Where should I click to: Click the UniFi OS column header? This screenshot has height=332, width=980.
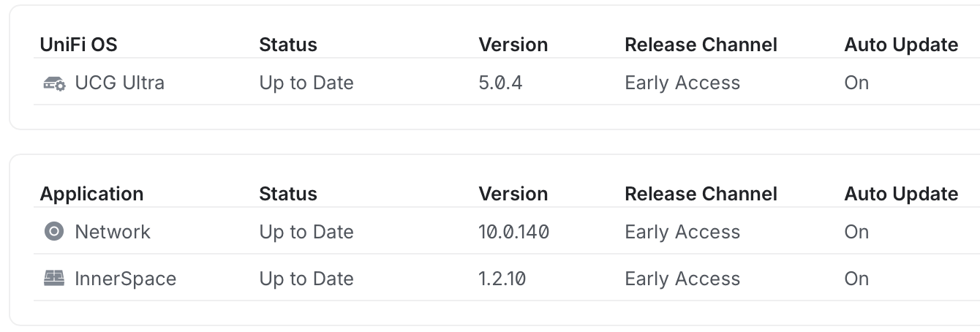78,45
